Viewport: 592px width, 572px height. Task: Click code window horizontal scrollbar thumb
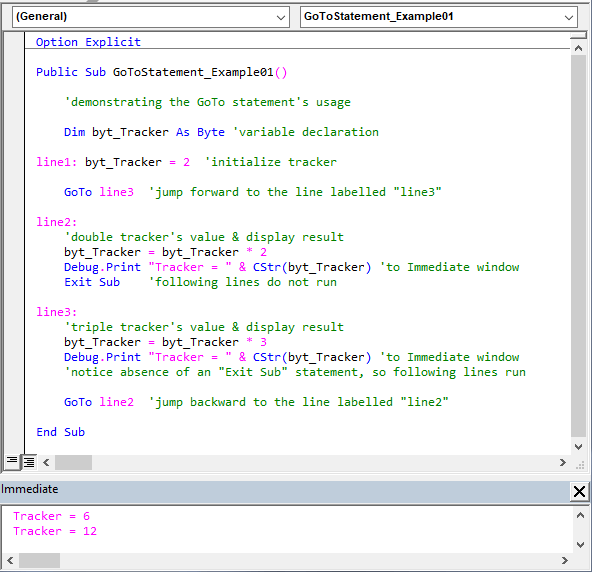(73, 462)
